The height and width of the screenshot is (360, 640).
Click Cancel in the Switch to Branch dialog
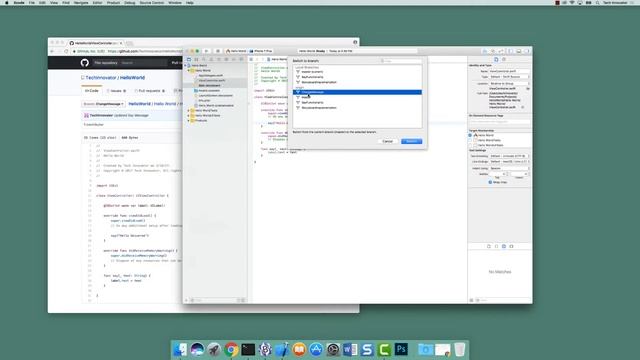coord(387,141)
